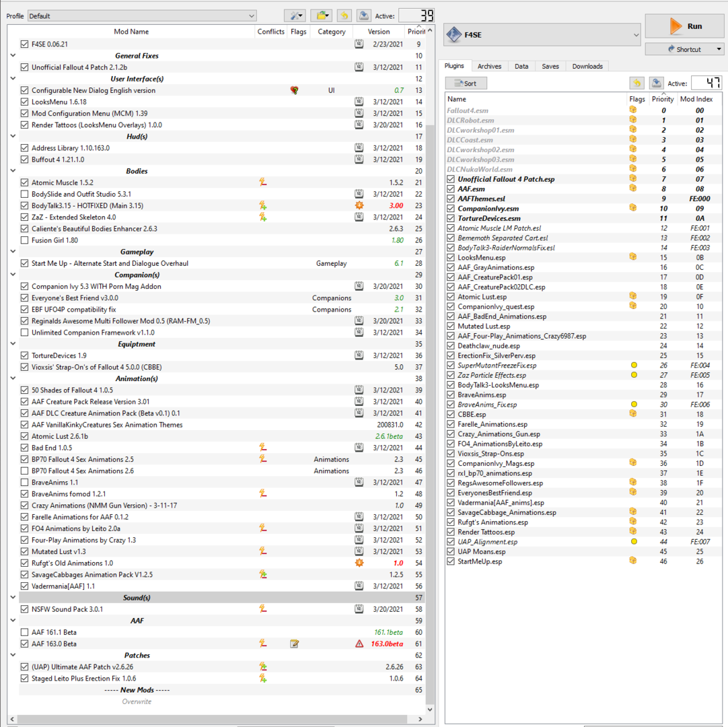Click the Run button

684,26
